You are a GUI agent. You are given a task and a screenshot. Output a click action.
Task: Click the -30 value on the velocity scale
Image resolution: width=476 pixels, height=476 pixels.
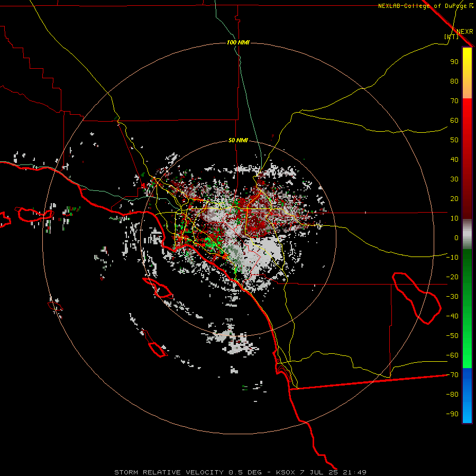[452, 297]
